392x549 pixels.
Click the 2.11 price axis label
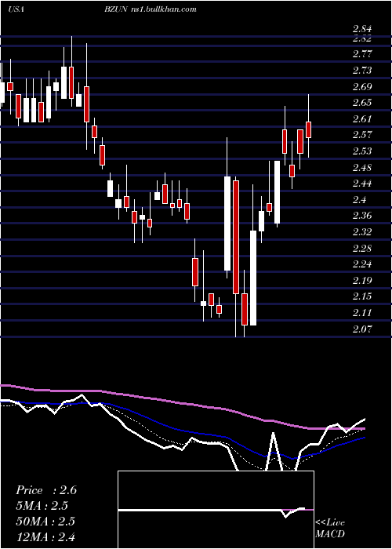pos(362,313)
